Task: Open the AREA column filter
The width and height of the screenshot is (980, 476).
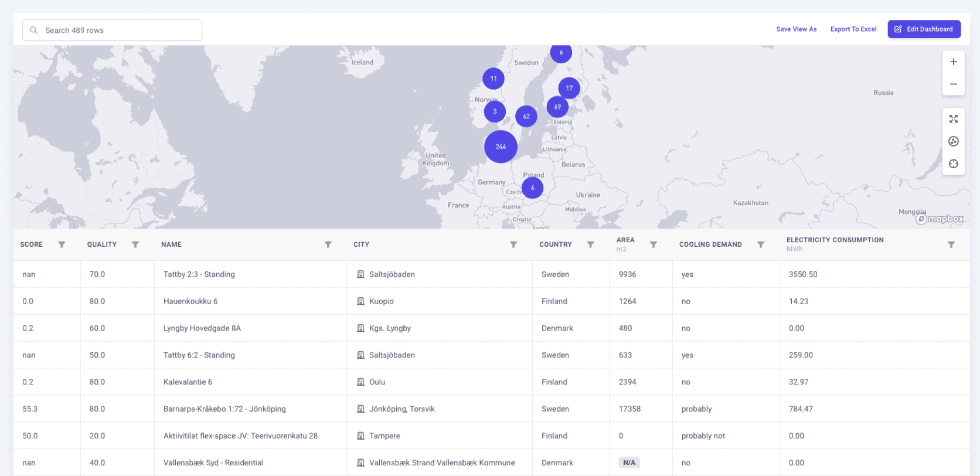Action: tap(654, 244)
